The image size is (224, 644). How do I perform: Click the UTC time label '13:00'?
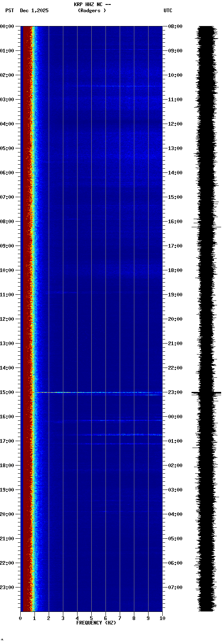[x=175, y=148]
